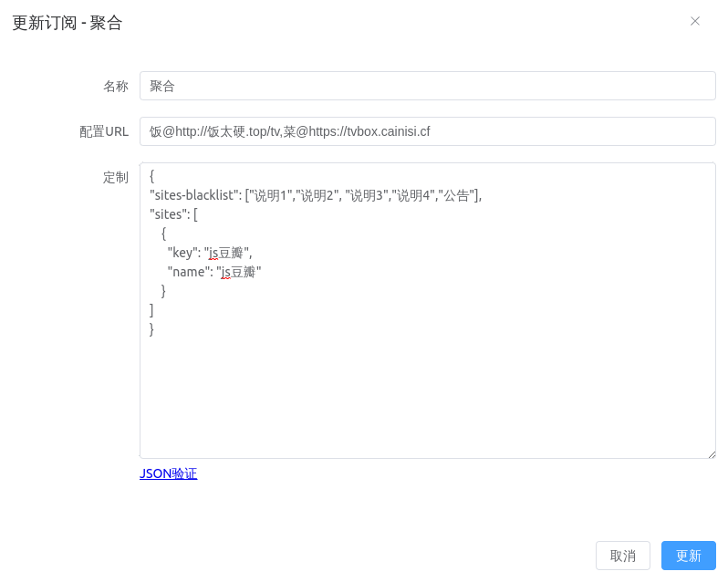The width and height of the screenshot is (728, 582).
Task: Click the "key": "js豆瓣" line
Action: pos(210,253)
